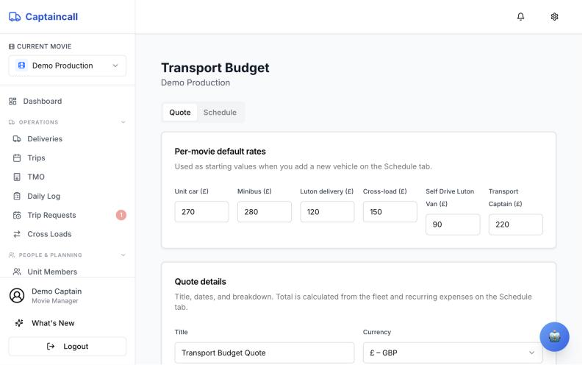Open the Demo Production movie dropdown
Viewport: 588px width, 368px height.
pyautogui.click(x=68, y=66)
